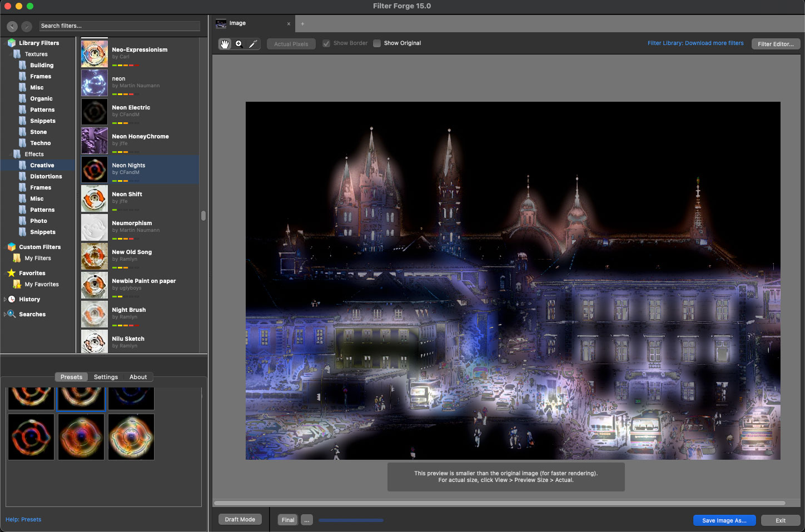The height and width of the screenshot is (532, 805).
Task: Pick the Eyedropper tool in toolbar
Action: [x=253, y=44]
